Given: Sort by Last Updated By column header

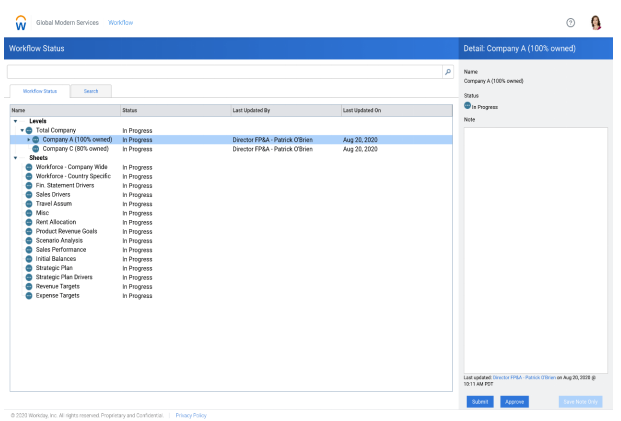Looking at the screenshot, I should point(286,110).
